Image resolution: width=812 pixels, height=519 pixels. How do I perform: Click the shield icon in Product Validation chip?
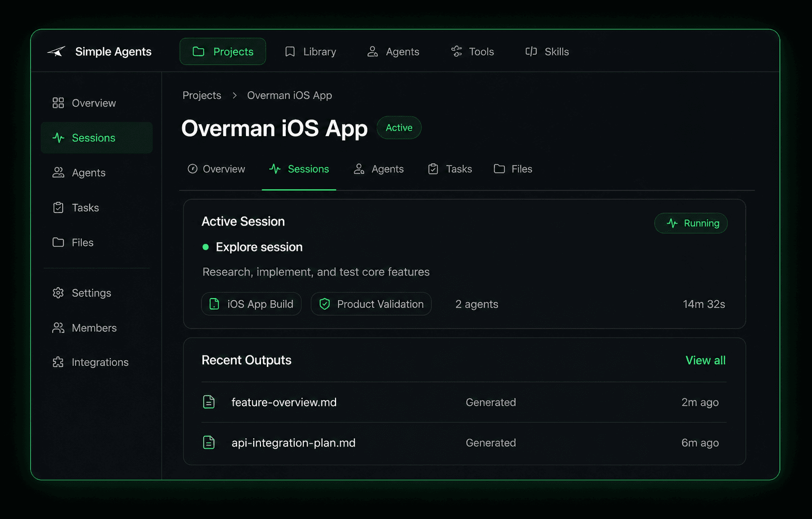pyautogui.click(x=324, y=304)
